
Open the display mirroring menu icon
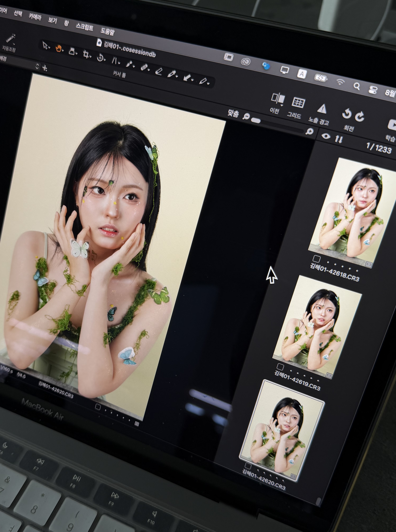pos(285,70)
